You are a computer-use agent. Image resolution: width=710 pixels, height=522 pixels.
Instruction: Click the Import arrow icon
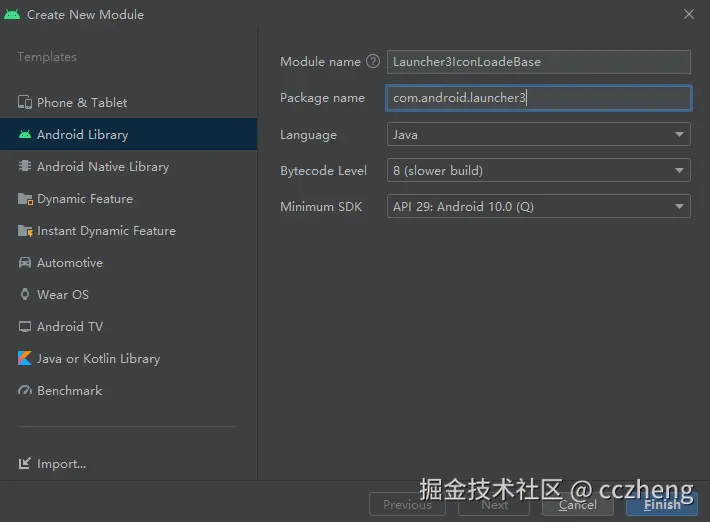point(24,463)
